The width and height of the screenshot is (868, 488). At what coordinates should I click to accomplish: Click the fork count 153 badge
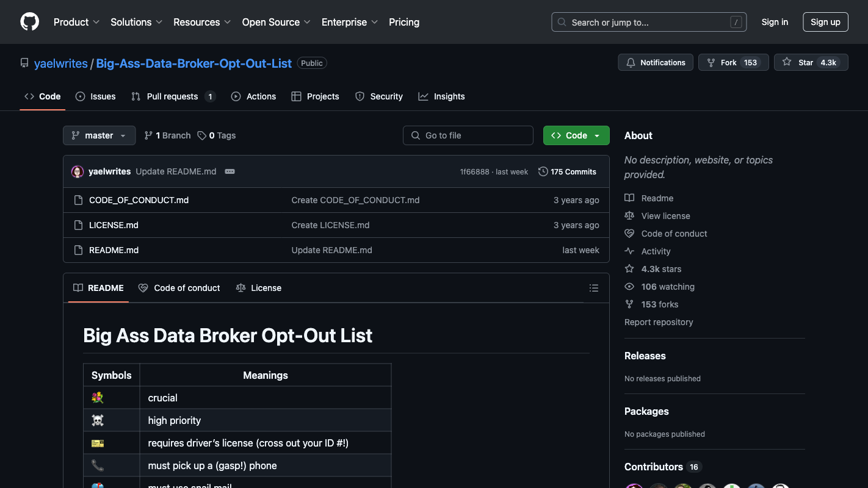coord(750,62)
